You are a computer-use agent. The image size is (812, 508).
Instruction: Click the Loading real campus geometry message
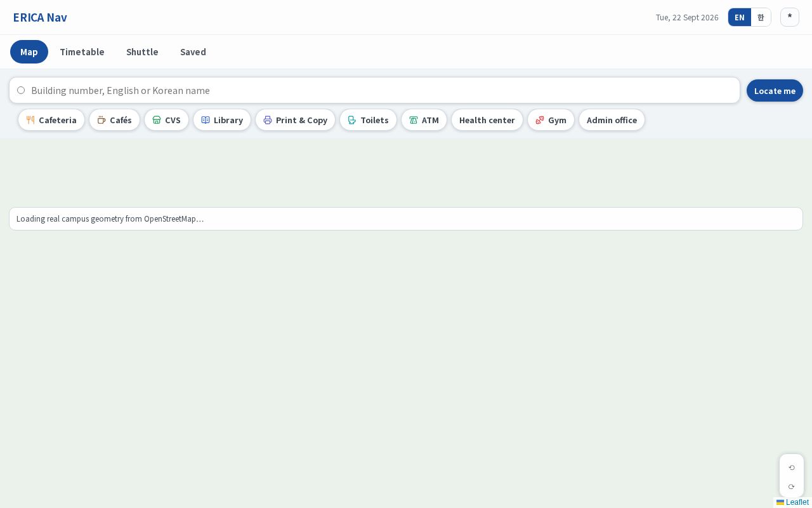click(x=406, y=219)
